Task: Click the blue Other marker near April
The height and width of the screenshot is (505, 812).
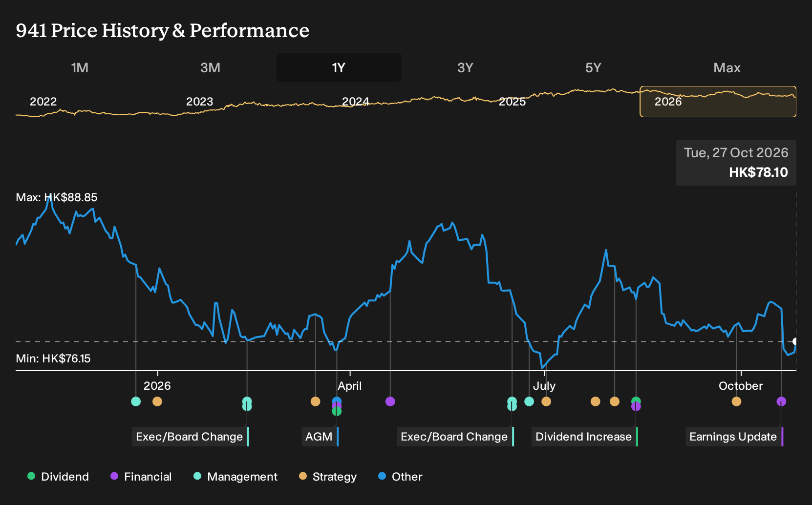Action: click(x=337, y=400)
